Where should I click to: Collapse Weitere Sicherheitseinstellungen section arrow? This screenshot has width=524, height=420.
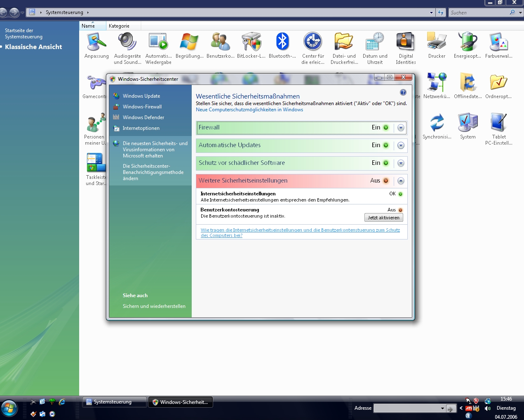[401, 181]
